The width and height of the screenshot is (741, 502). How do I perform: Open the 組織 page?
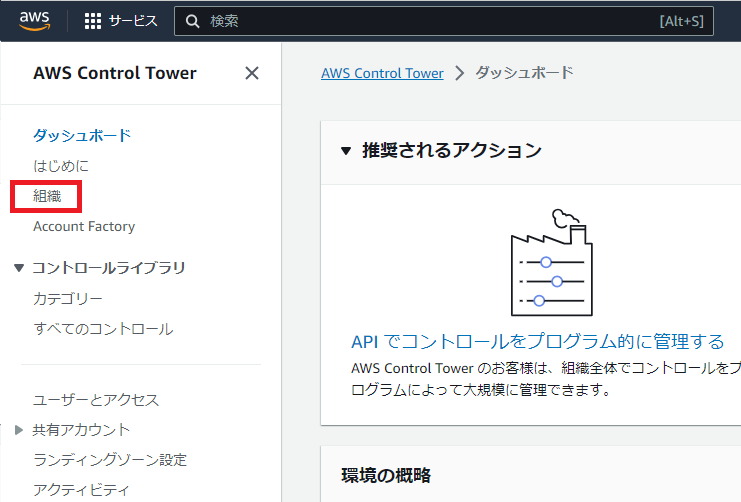47,196
